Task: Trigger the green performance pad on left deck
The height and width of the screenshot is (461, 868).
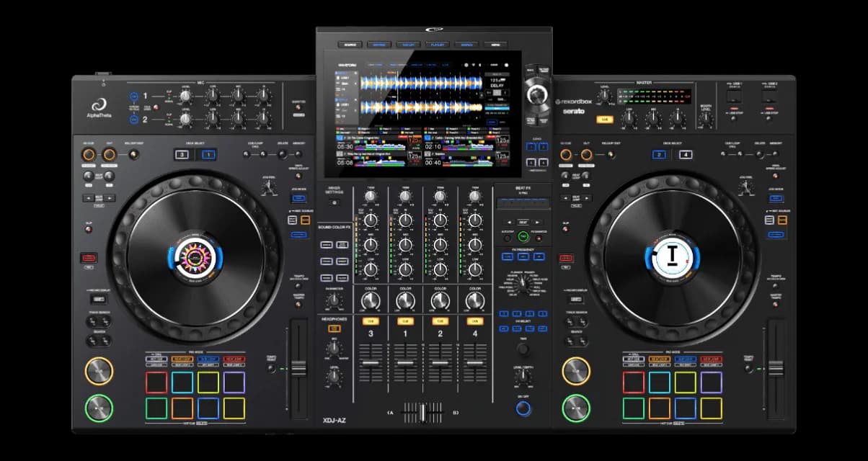Action: 156,408
